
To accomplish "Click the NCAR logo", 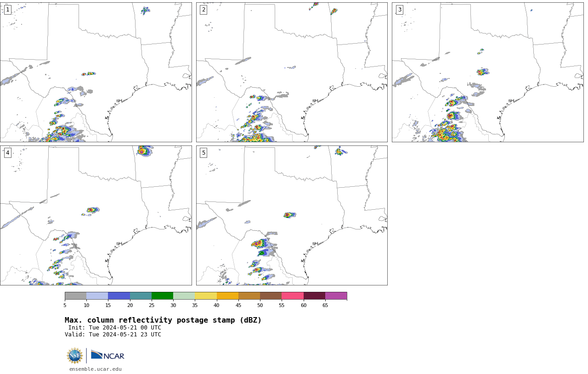I will click(107, 355).
